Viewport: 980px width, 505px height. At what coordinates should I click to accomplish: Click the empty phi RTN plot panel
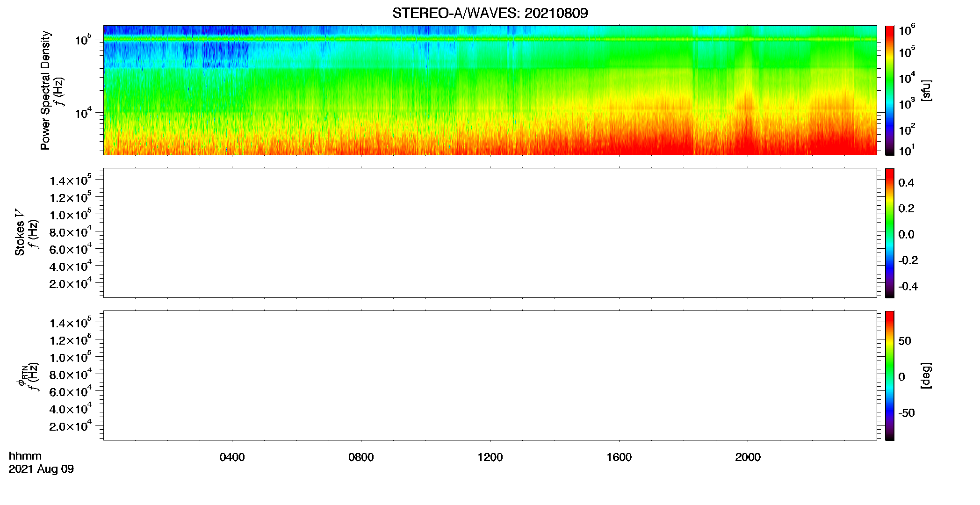[x=490, y=375]
